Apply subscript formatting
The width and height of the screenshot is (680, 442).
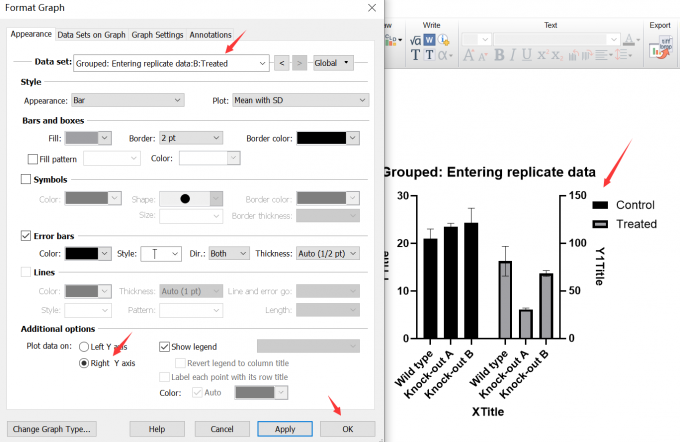tap(557, 56)
